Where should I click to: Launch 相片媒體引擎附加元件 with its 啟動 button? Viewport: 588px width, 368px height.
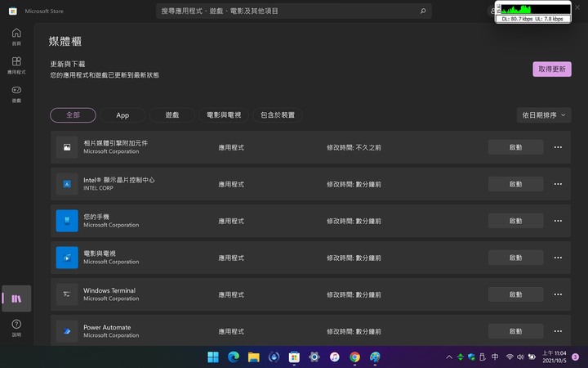515,147
